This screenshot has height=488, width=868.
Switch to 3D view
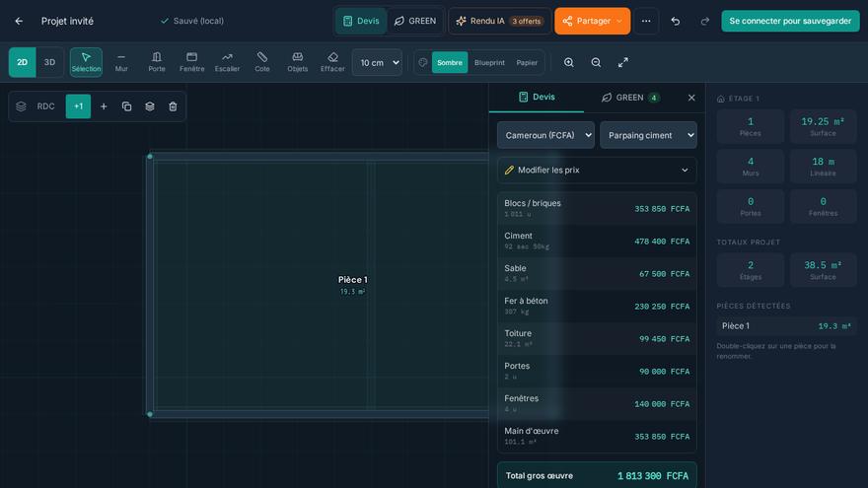point(50,62)
